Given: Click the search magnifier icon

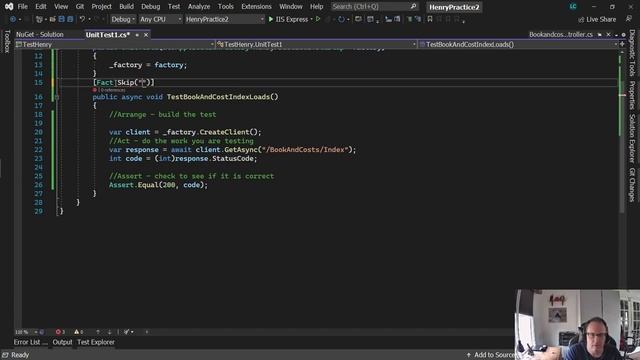Looking at the screenshot, I should click(x=413, y=7).
